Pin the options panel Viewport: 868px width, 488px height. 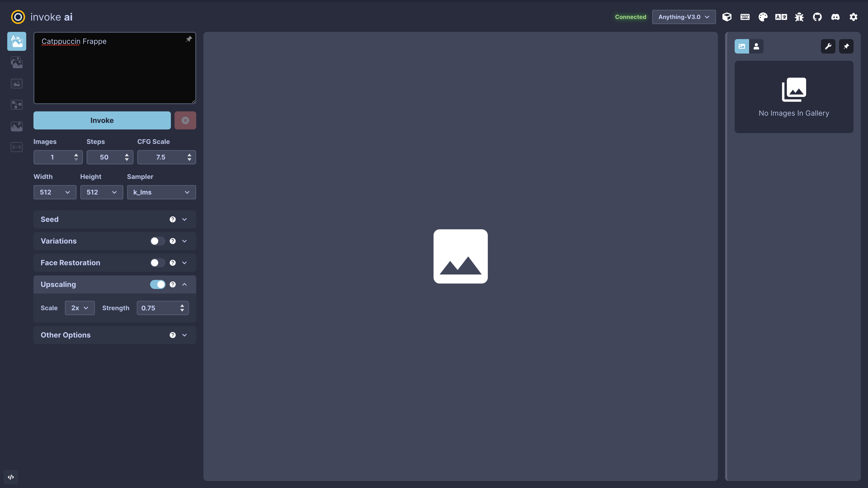pos(189,39)
